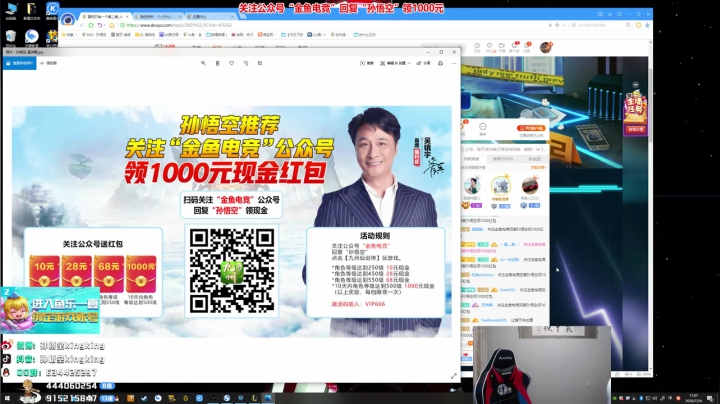Reload the page in the browser

point(91,25)
